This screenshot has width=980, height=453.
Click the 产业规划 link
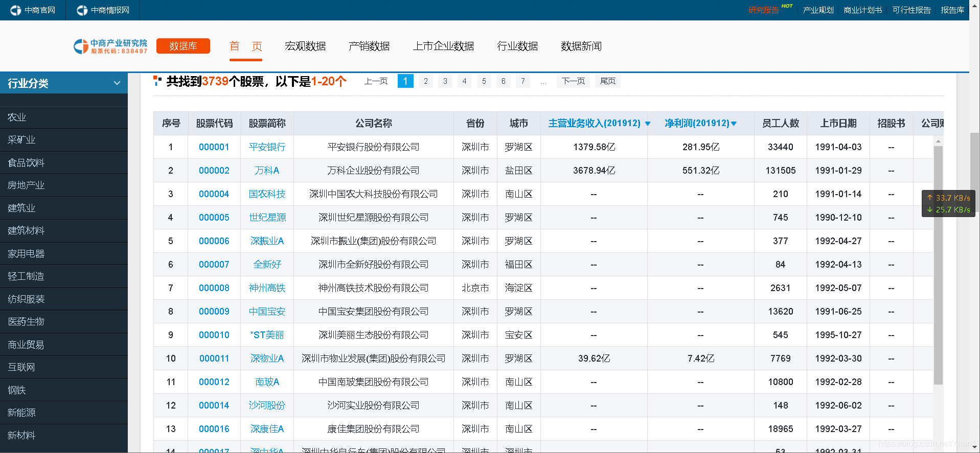(x=818, y=10)
